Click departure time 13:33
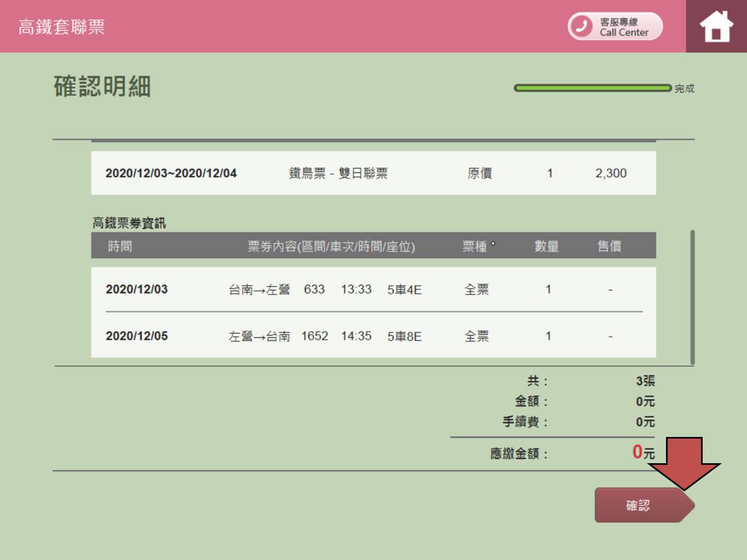This screenshot has height=560, width=747. tap(356, 289)
